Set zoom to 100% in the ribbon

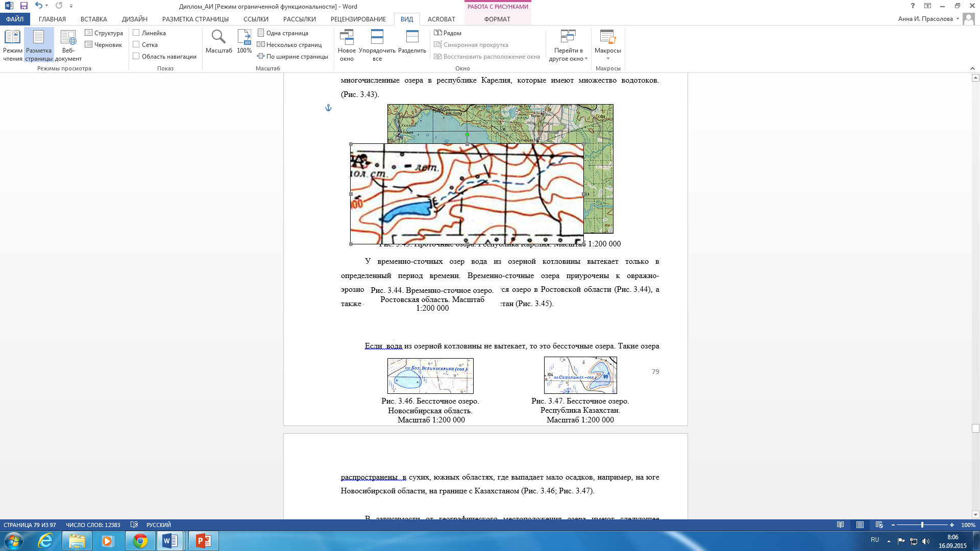244,42
